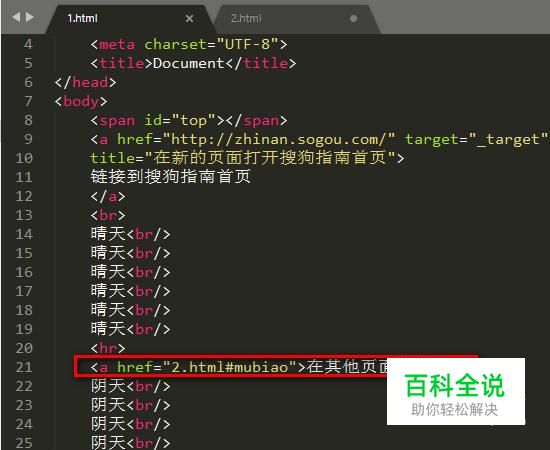Click line number 5 in gutter
Image resolution: width=550 pixels, height=450 pixels.
(x=28, y=63)
